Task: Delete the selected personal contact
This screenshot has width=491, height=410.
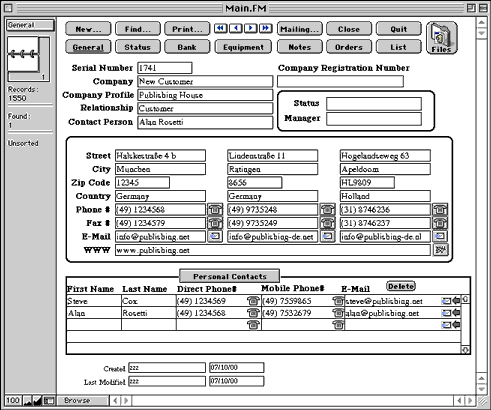Action: click(x=401, y=286)
